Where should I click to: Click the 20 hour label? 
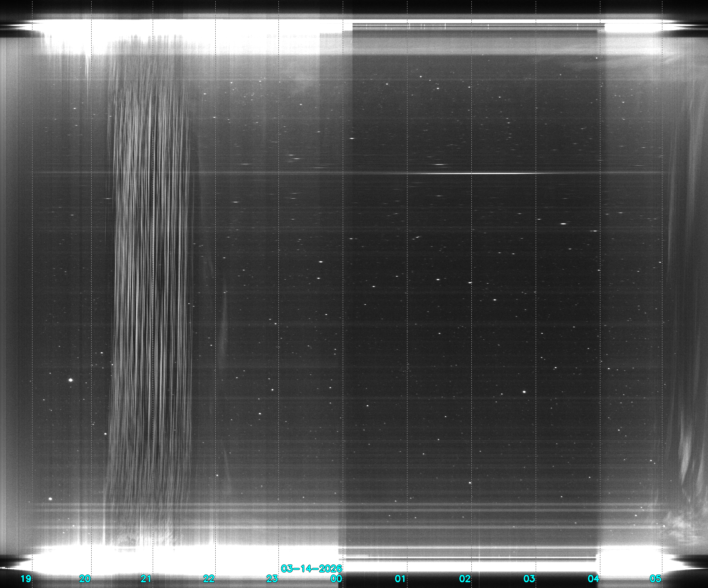click(85, 579)
